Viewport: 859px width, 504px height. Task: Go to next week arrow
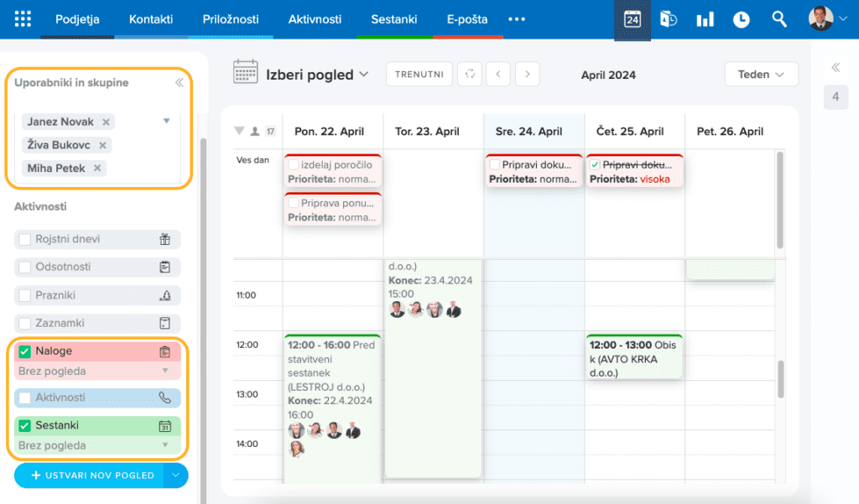coord(527,75)
